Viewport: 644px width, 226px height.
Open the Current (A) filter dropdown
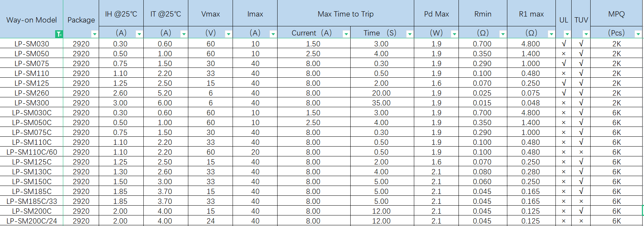[x=346, y=34]
